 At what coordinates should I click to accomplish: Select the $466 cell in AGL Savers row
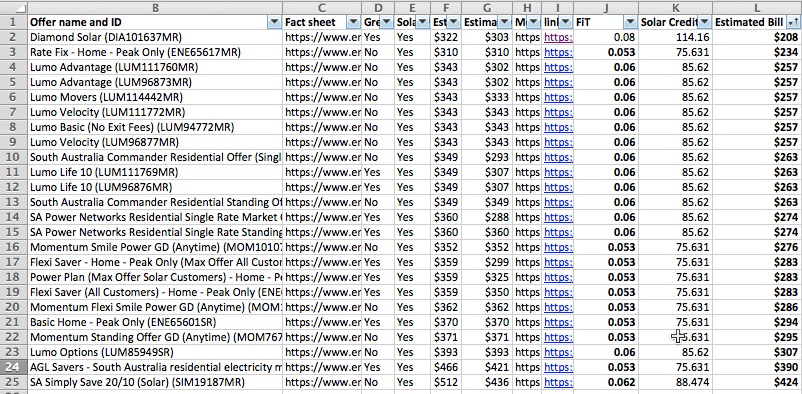pos(446,367)
